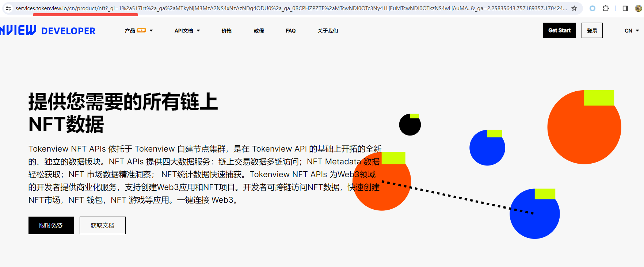The image size is (644, 267).
Task: Open the 价格 menu item
Action: pos(226,31)
